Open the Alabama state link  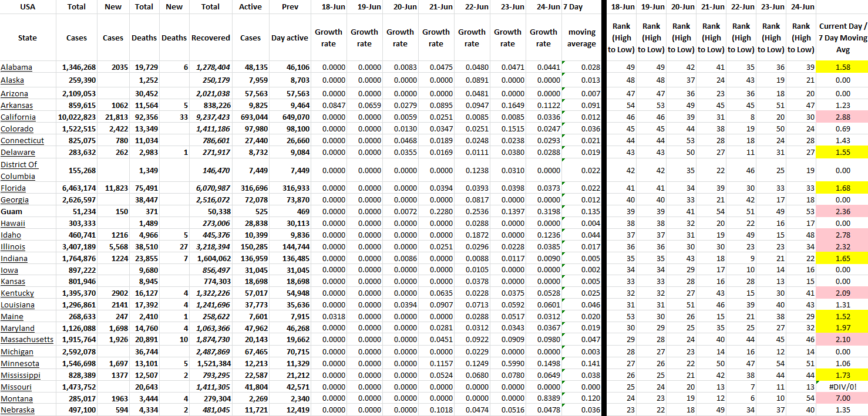(x=16, y=67)
